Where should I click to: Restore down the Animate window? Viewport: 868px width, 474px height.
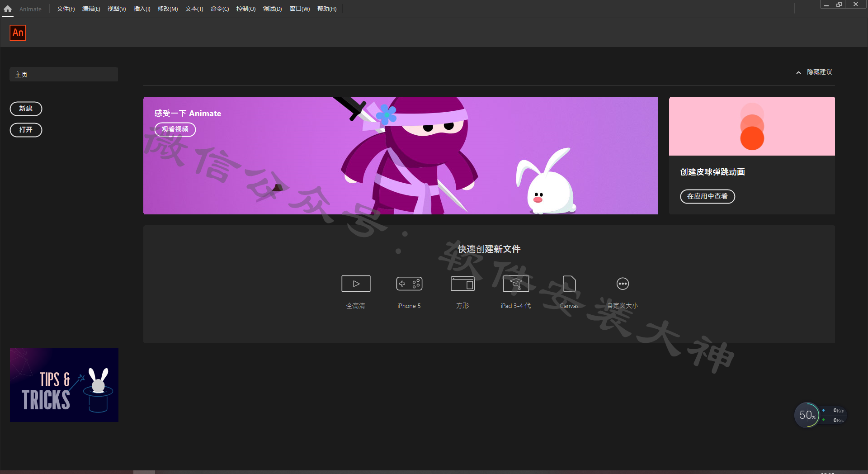pyautogui.click(x=839, y=5)
